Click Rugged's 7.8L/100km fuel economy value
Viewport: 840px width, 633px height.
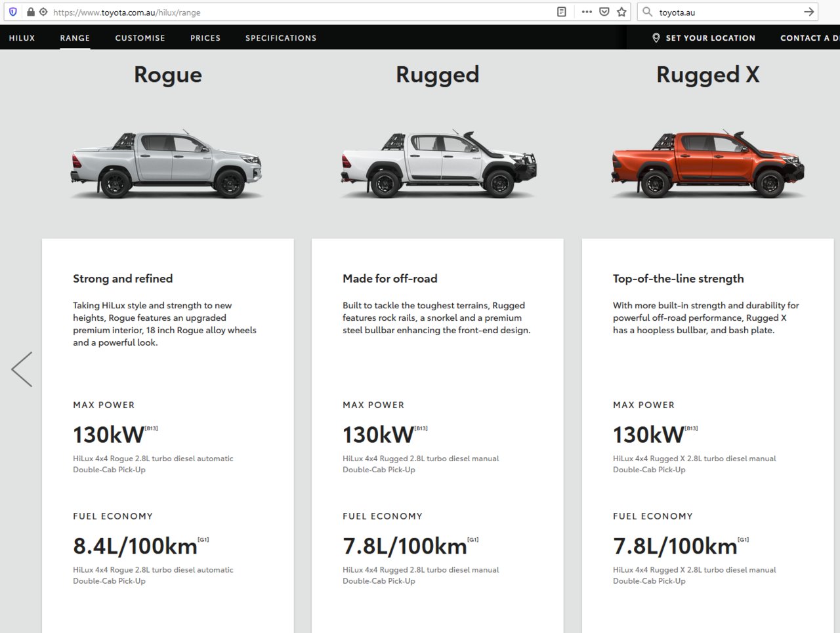point(405,546)
